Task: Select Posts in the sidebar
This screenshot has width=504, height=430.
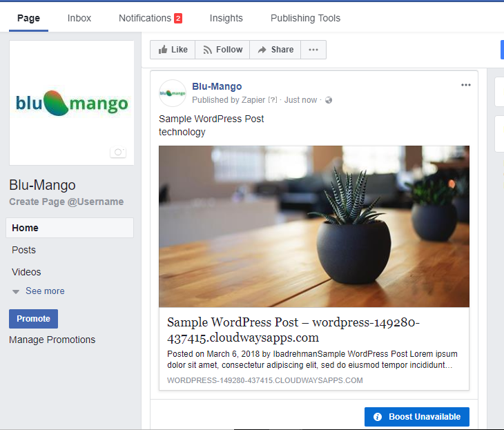Action: [24, 250]
